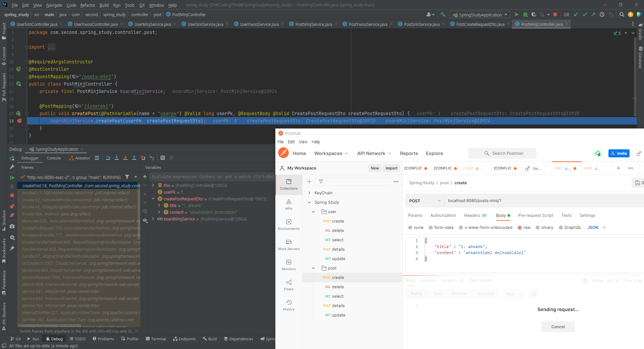Open the Pre-request Script tab in Postman

(535, 215)
